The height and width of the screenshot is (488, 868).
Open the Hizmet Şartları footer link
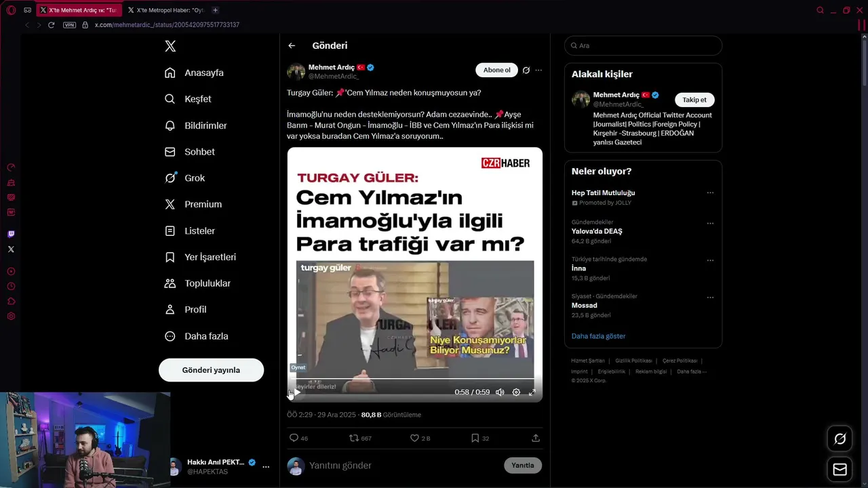pos(588,361)
